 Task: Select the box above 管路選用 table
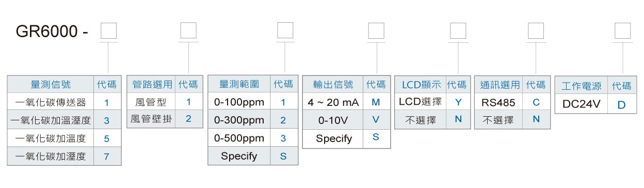pos(188,31)
